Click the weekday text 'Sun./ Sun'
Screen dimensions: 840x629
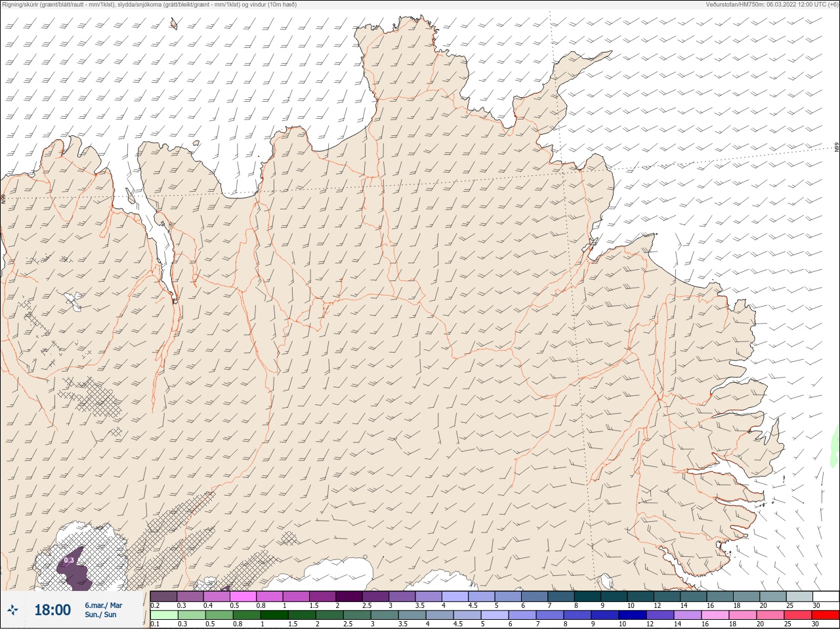pos(100,615)
